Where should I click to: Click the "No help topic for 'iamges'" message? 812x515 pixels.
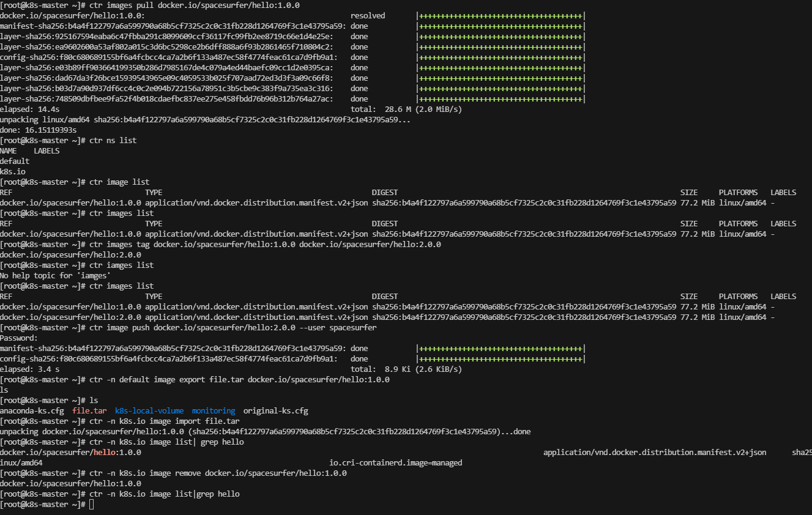[x=55, y=276]
